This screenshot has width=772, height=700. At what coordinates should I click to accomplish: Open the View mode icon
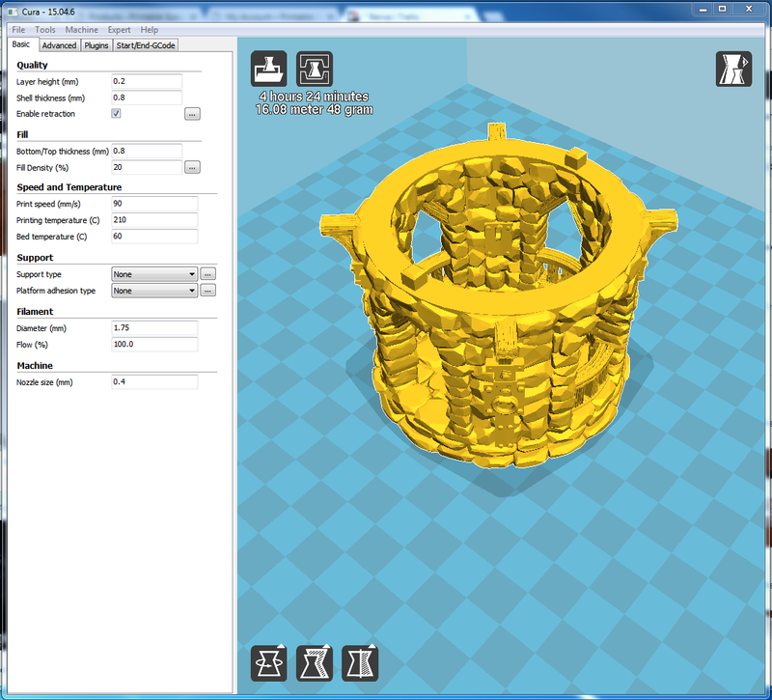[733, 69]
